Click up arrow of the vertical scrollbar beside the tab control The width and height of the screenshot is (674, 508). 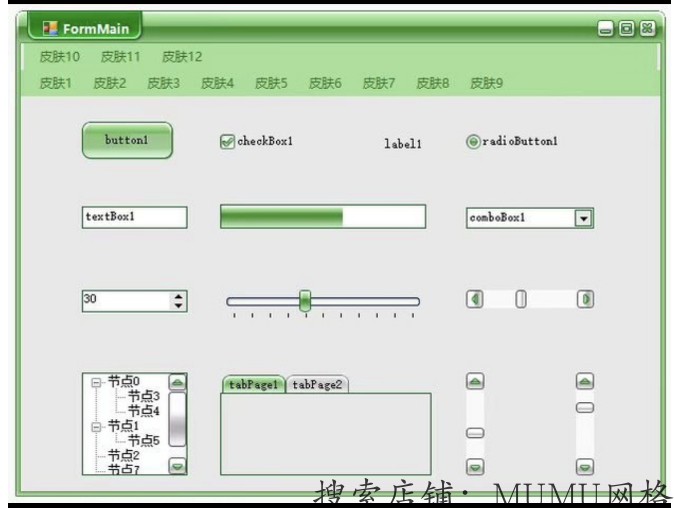475,381
